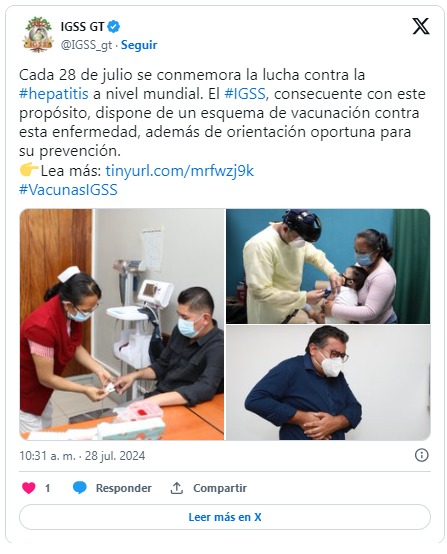Click the reply speech bubble icon
Screen dimensions: 447x554
pos(80,488)
